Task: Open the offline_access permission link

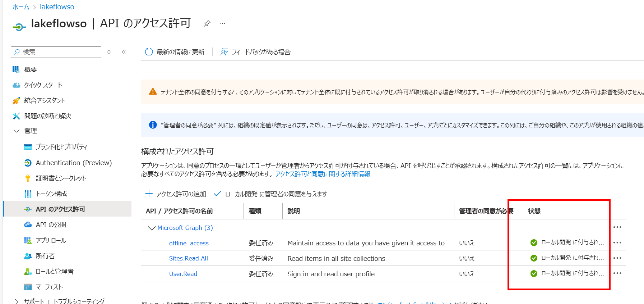Action: [189, 243]
